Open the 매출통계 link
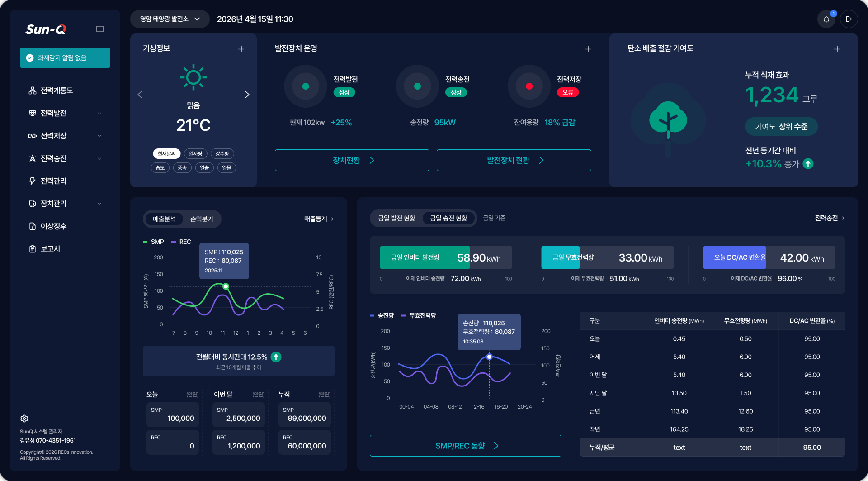Screen dimensions: 868x481 pos(319,219)
